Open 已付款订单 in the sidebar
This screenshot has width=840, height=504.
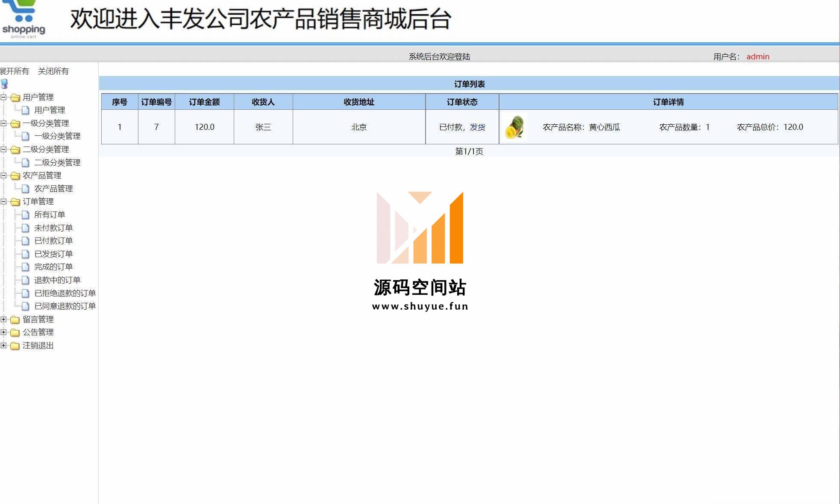pos(53,241)
